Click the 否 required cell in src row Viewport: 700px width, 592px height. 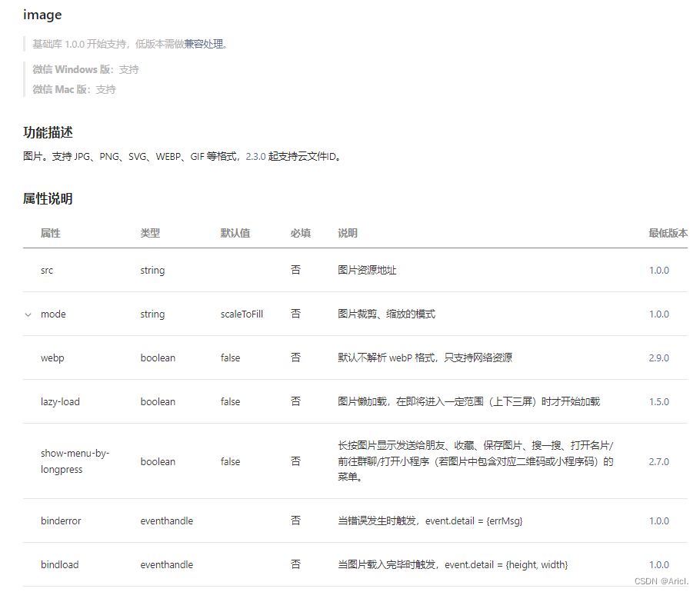pos(295,270)
